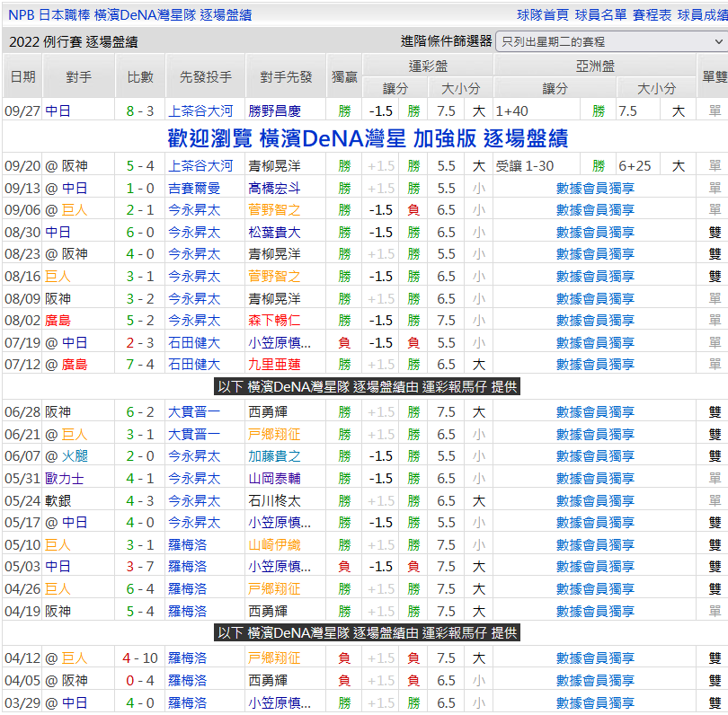The image size is (728, 715).
Task: Click the 先發投手 column header
Action: 206,77
